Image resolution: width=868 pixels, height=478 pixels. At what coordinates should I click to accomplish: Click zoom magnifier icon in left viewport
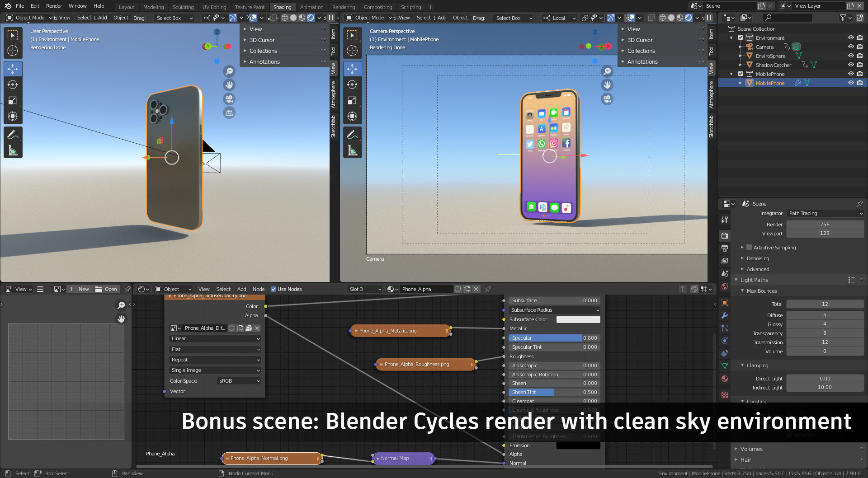coord(229,71)
